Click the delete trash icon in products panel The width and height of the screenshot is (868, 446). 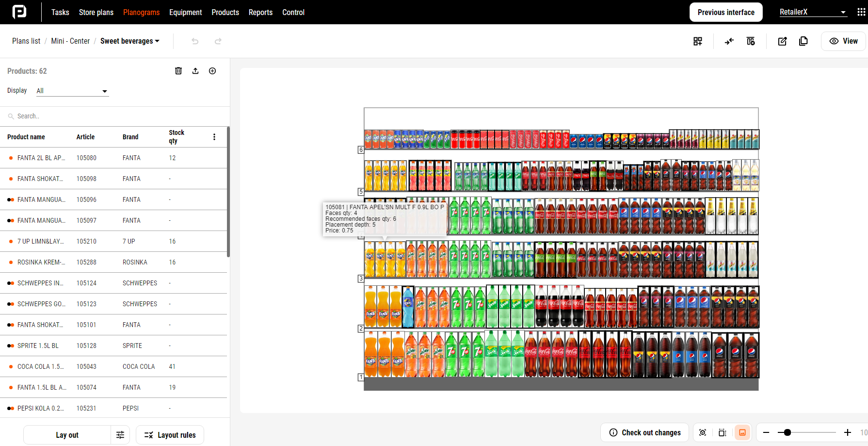click(178, 71)
